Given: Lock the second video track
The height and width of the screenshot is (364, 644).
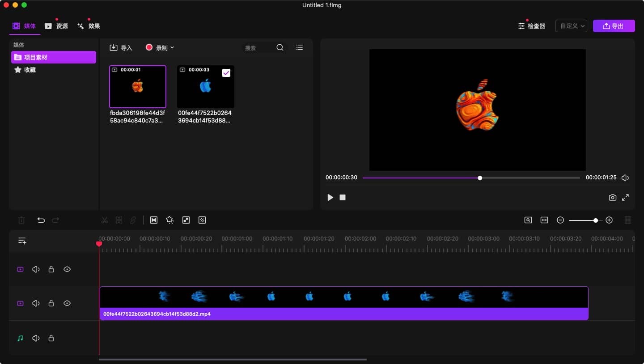Looking at the screenshot, I should tap(51, 303).
